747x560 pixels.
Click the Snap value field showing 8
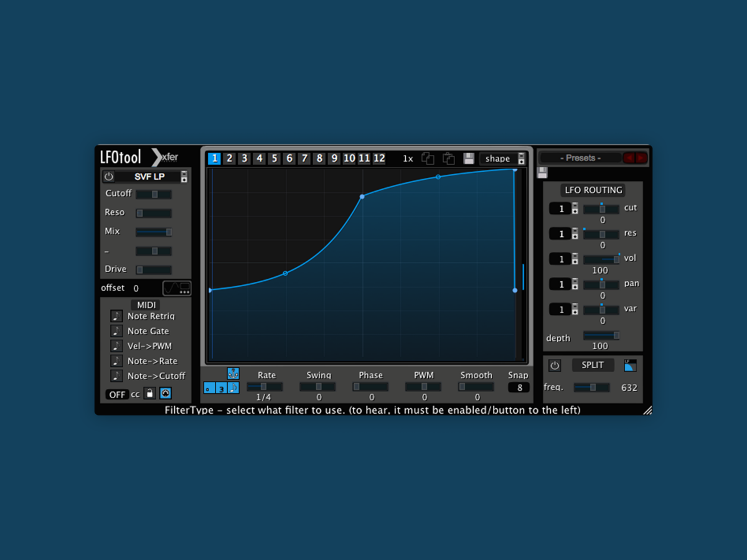[519, 388]
